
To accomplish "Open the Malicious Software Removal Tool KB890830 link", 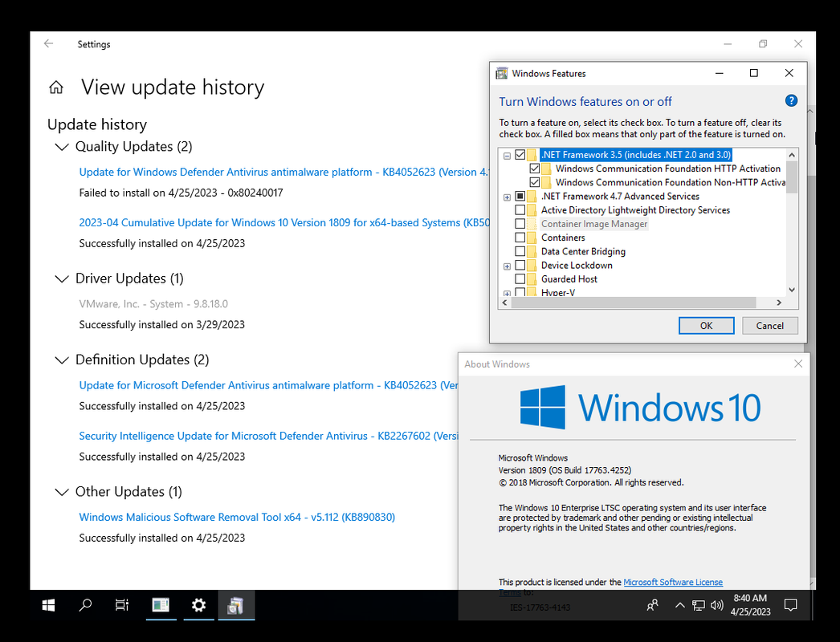I will pyautogui.click(x=237, y=518).
